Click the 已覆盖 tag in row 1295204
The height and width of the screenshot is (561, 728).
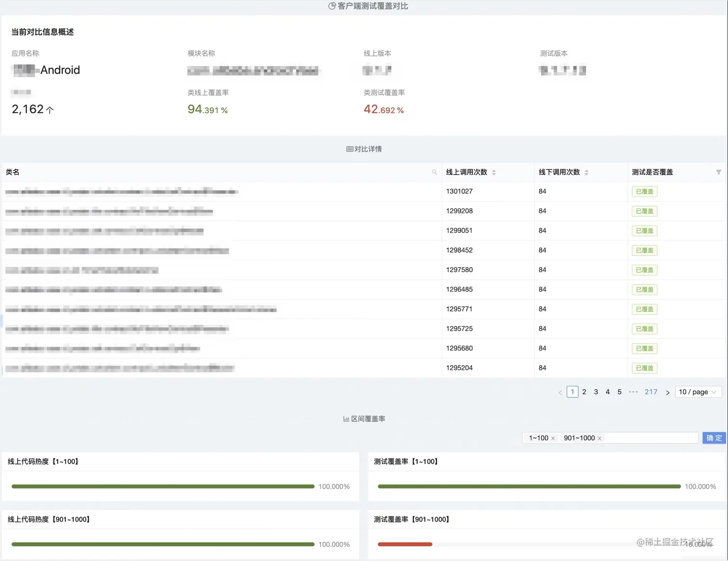[644, 368]
